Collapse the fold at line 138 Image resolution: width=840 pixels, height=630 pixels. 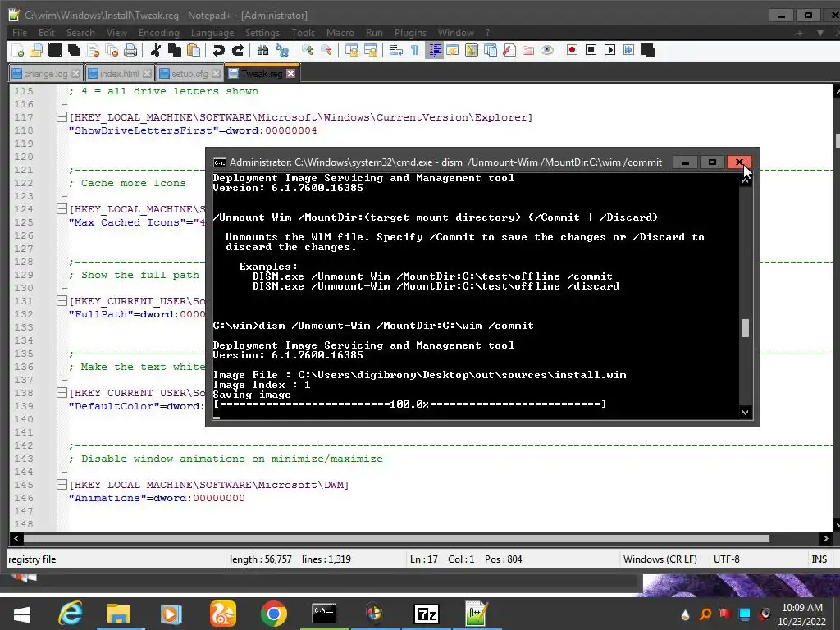pyautogui.click(x=62, y=393)
